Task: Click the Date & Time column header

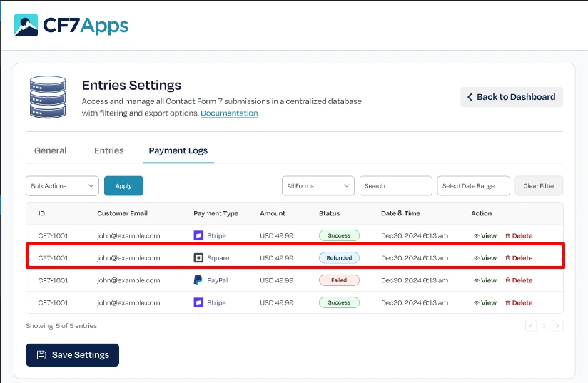Action: point(400,213)
